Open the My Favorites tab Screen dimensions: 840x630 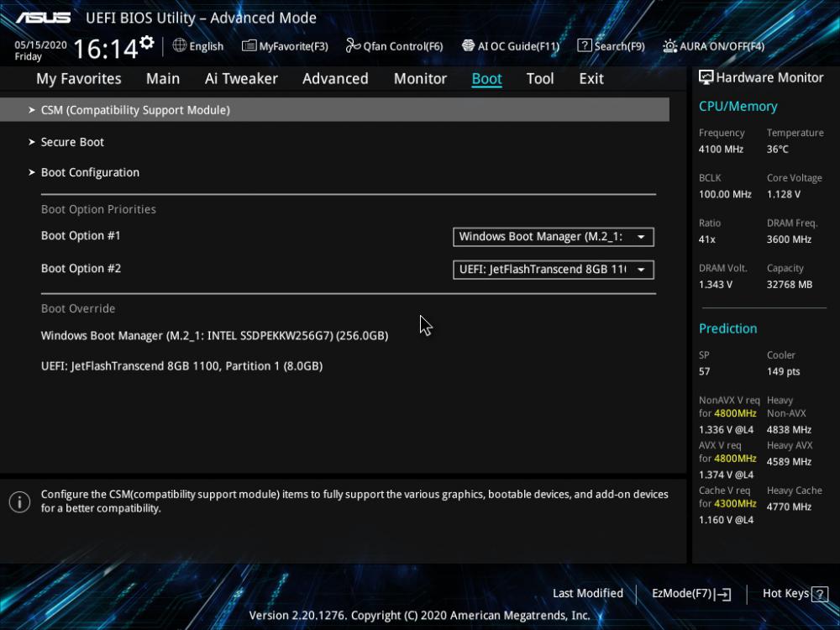point(79,79)
